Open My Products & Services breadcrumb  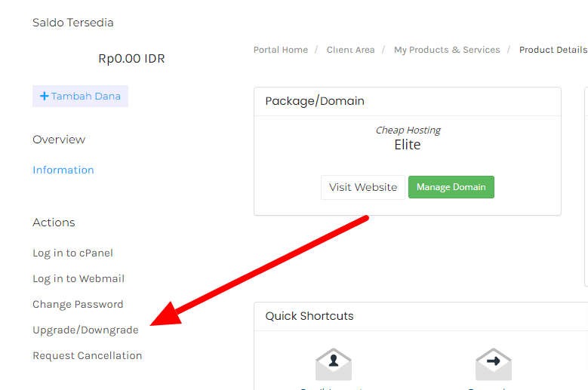tap(447, 50)
